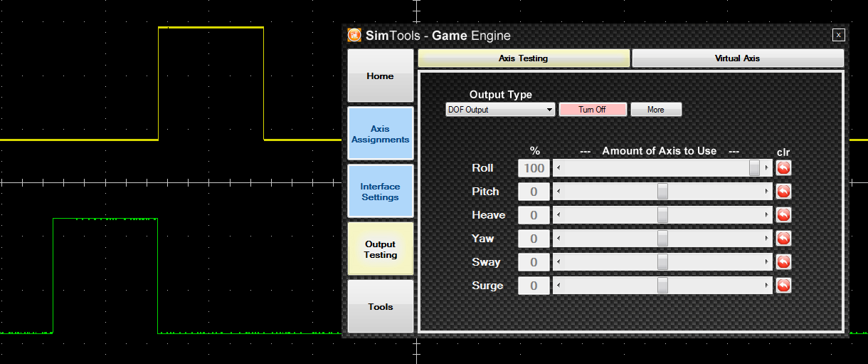Open the Axis Assignments page
868x364 pixels.
380,134
